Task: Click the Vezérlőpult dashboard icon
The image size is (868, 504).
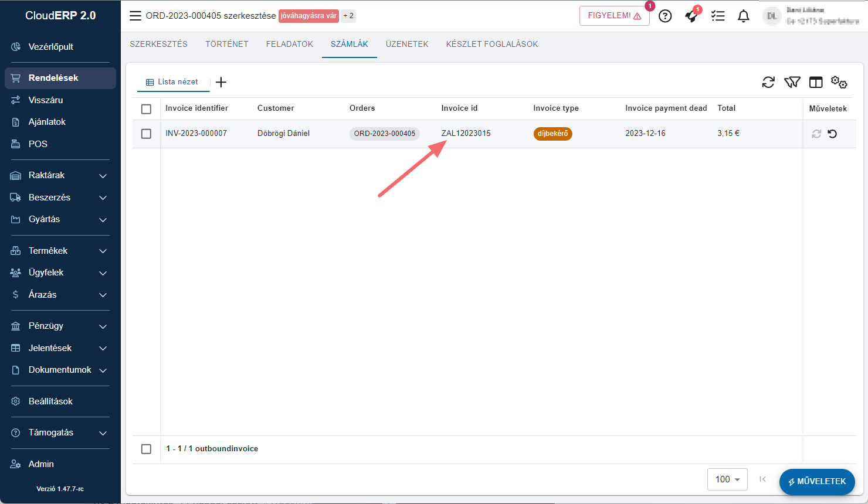Action: (16, 47)
